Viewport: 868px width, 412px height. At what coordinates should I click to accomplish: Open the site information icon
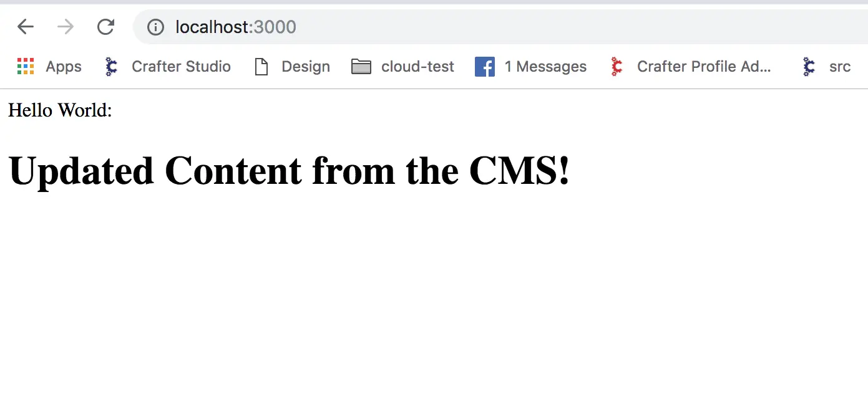155,27
